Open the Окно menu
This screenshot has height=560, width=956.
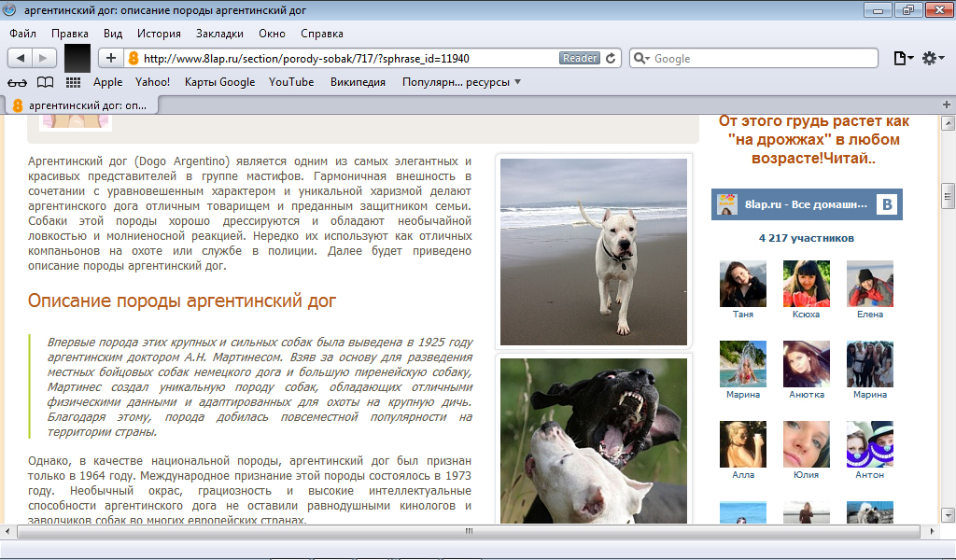[x=272, y=34]
